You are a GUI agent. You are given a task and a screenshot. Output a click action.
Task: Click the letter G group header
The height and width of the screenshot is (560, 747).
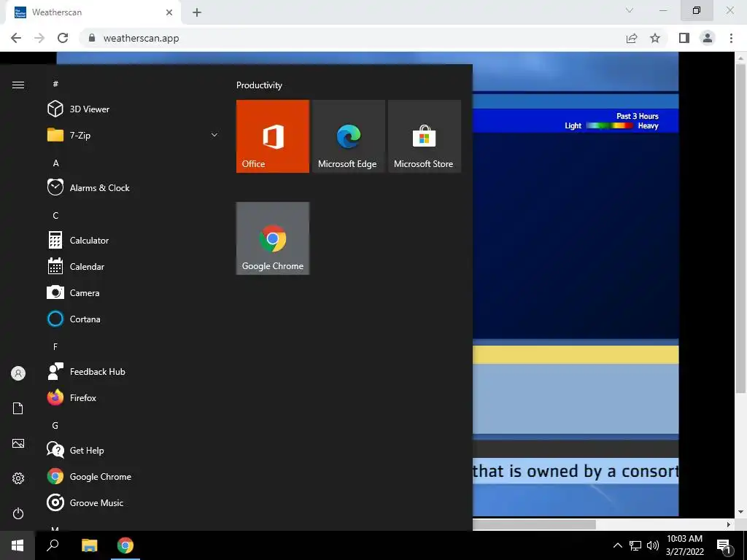[x=55, y=425]
